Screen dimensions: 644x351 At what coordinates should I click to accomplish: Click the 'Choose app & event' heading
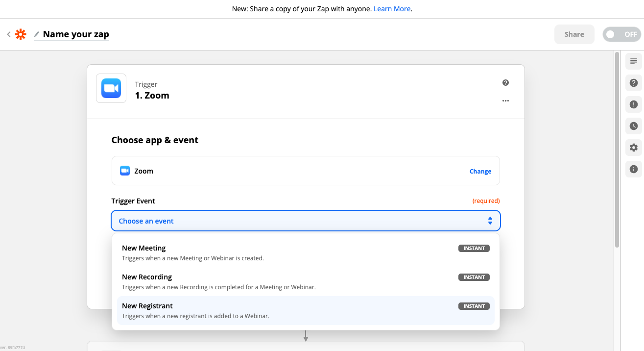coord(155,140)
